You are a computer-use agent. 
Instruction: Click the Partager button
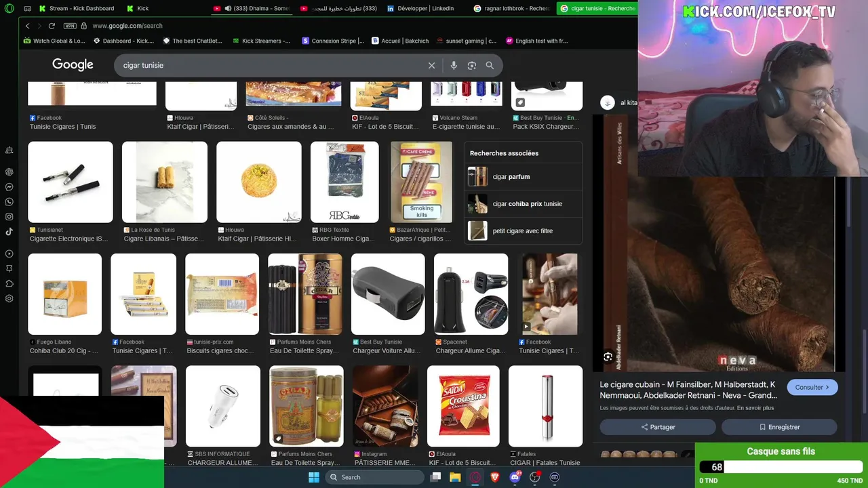pyautogui.click(x=658, y=427)
